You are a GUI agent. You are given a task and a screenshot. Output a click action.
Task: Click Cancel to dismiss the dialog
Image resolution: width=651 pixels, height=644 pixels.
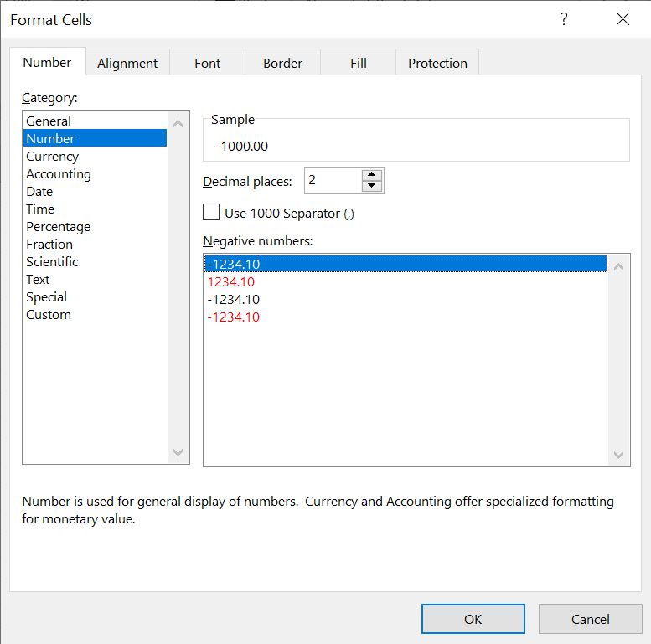pos(590,619)
